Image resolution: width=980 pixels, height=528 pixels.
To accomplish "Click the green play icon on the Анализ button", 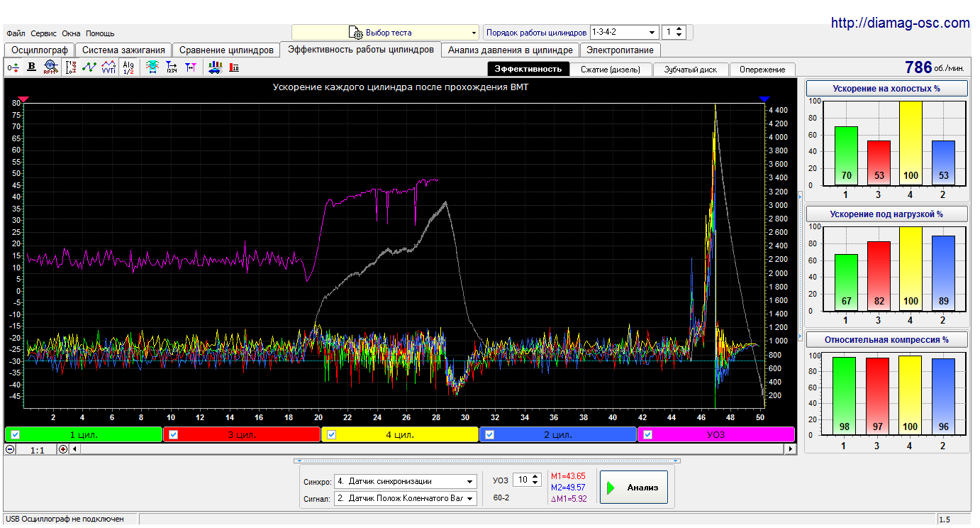I will (610, 488).
